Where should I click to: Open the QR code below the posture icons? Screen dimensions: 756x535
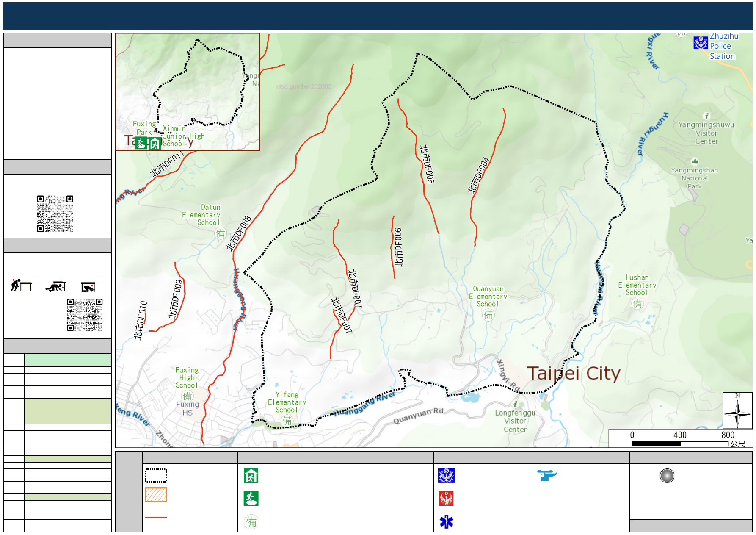tap(85, 315)
